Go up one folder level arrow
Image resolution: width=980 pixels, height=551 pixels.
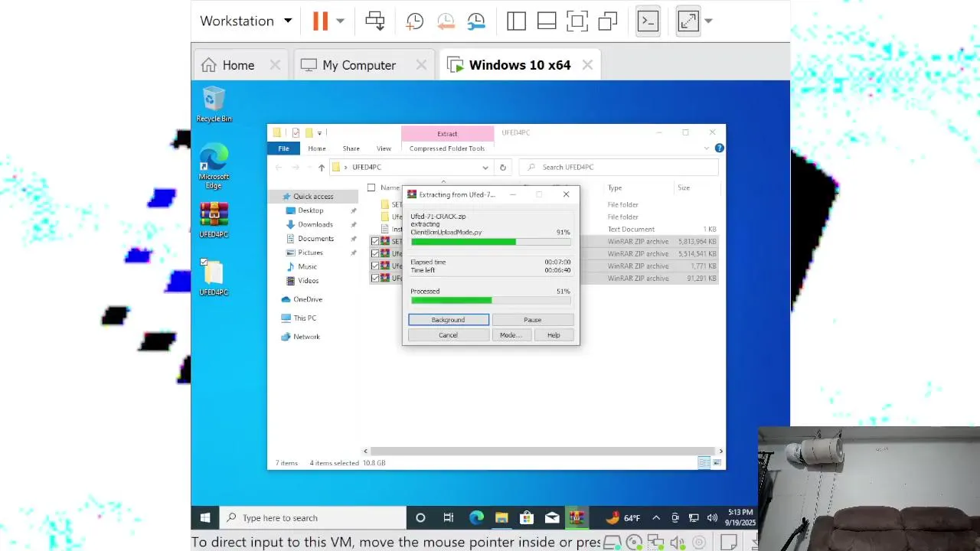pos(321,168)
